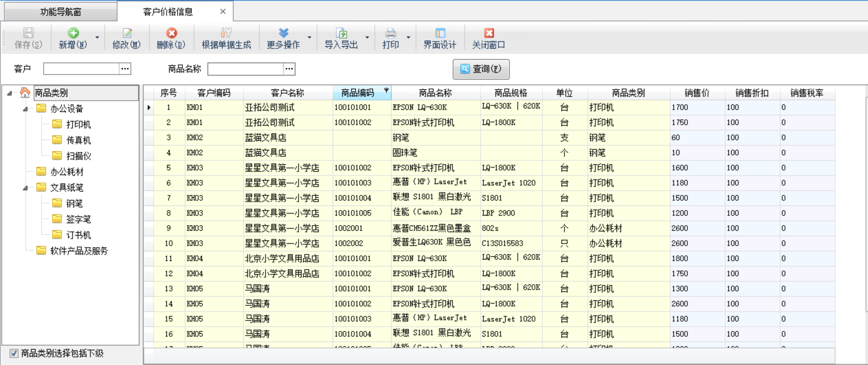Select 传真机 in the category tree
The height and width of the screenshot is (365, 868).
tap(78, 140)
